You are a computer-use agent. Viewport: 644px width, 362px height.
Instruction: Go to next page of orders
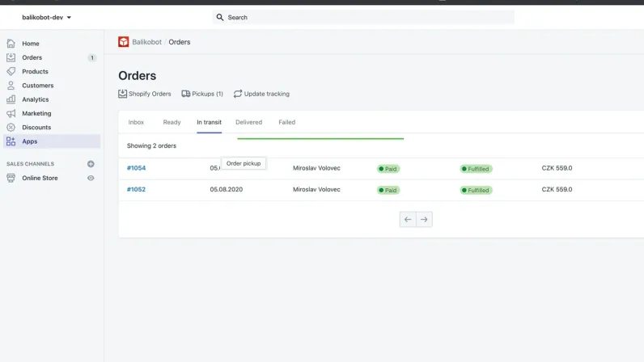(x=424, y=220)
